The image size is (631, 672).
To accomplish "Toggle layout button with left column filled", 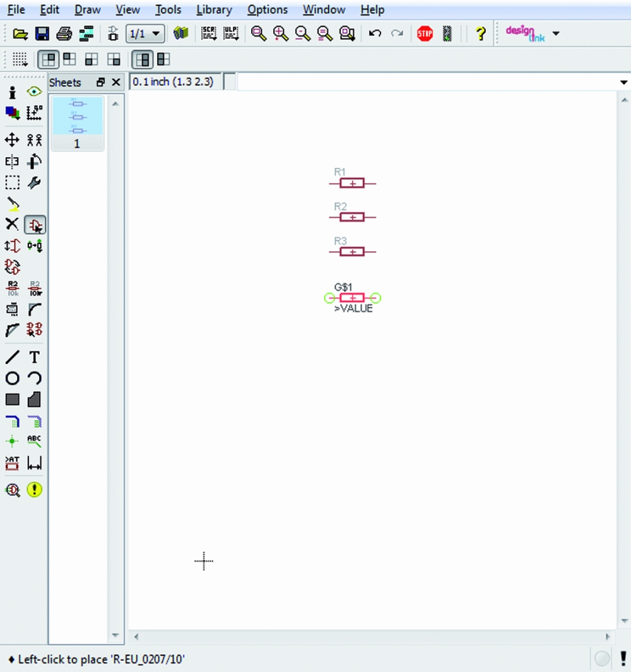I will coord(143,60).
